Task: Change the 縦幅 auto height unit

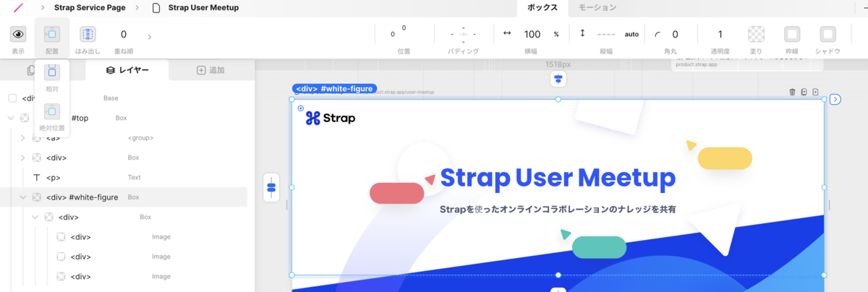Action: coord(631,34)
